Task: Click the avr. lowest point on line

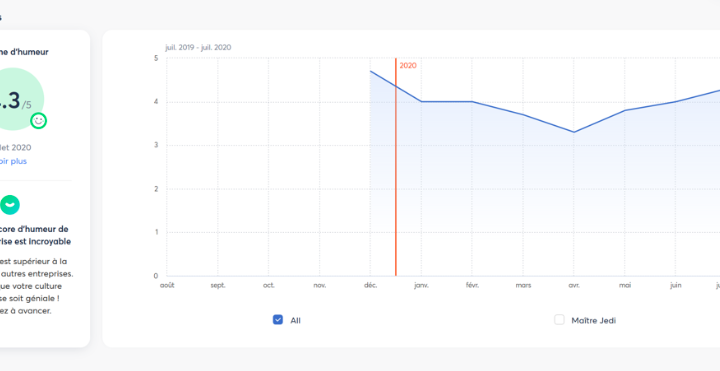Action: (x=574, y=132)
